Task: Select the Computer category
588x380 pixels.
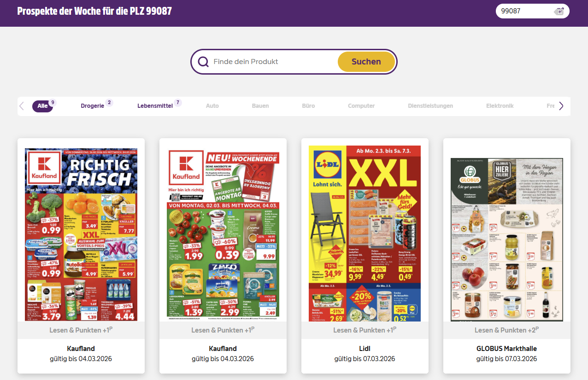Action: (361, 106)
